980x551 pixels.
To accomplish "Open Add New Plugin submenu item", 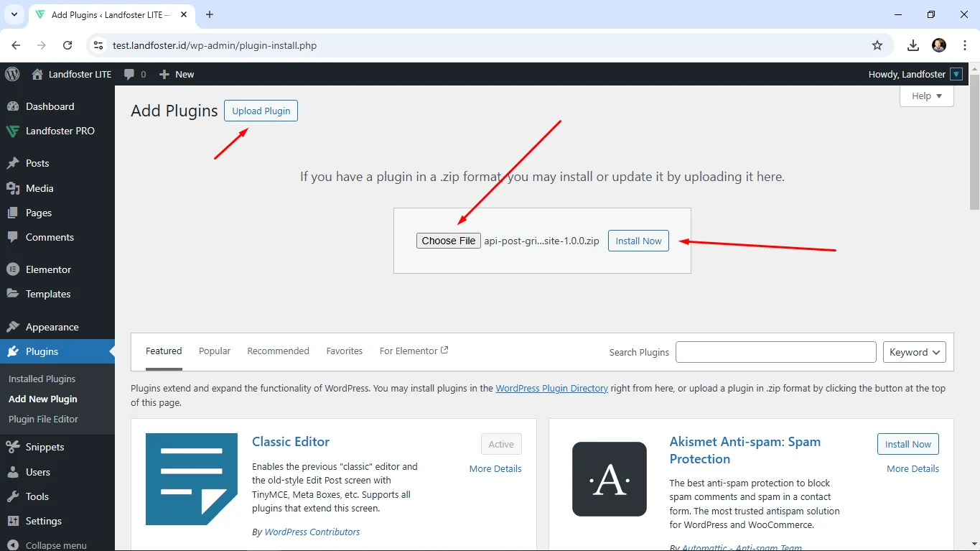I will [43, 399].
